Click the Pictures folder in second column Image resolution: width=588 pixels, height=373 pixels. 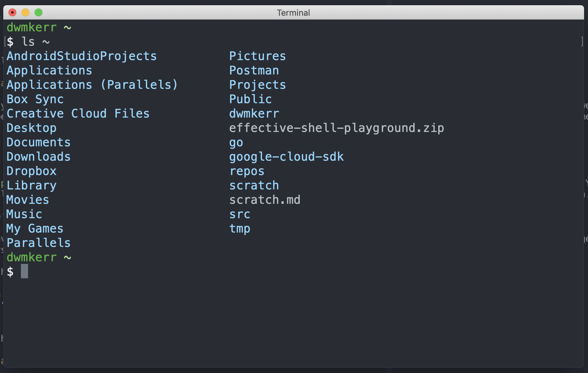pos(257,56)
